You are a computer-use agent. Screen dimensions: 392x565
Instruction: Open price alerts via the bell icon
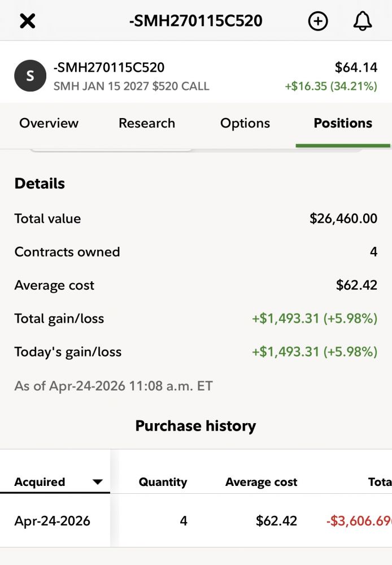pos(363,21)
